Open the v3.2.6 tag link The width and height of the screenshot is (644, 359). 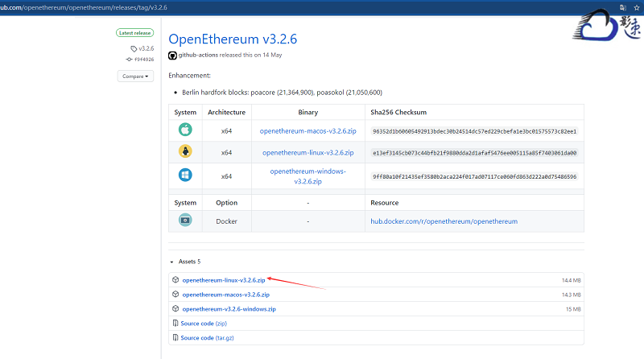tap(146, 48)
